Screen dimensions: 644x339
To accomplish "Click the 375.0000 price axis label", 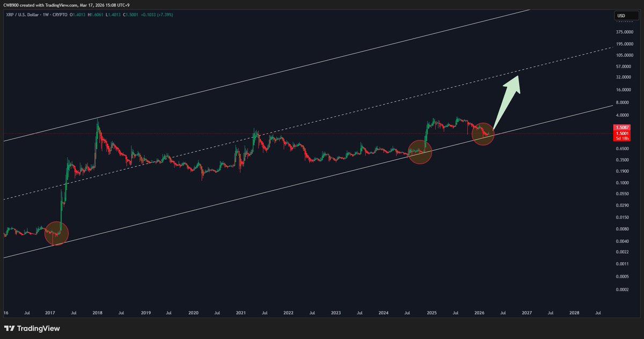I will point(624,31).
